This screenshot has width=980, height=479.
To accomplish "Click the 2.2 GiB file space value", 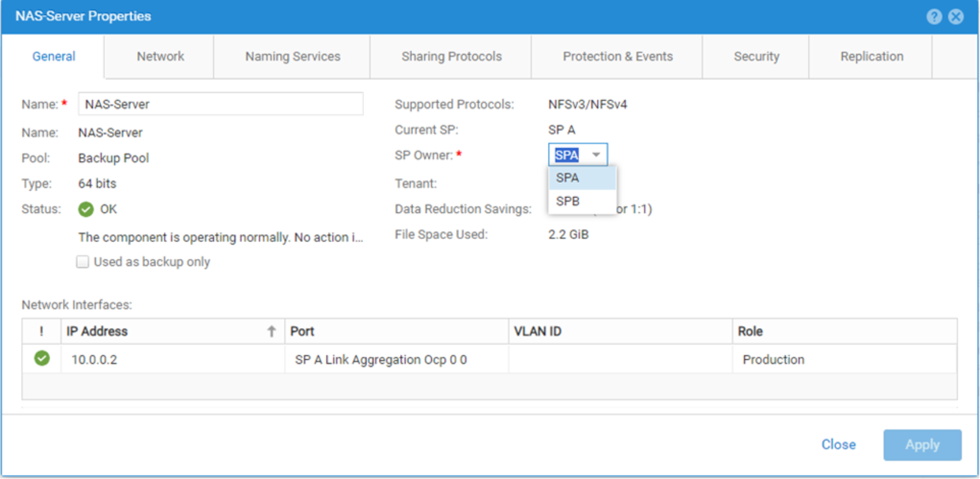I will coord(568,235).
